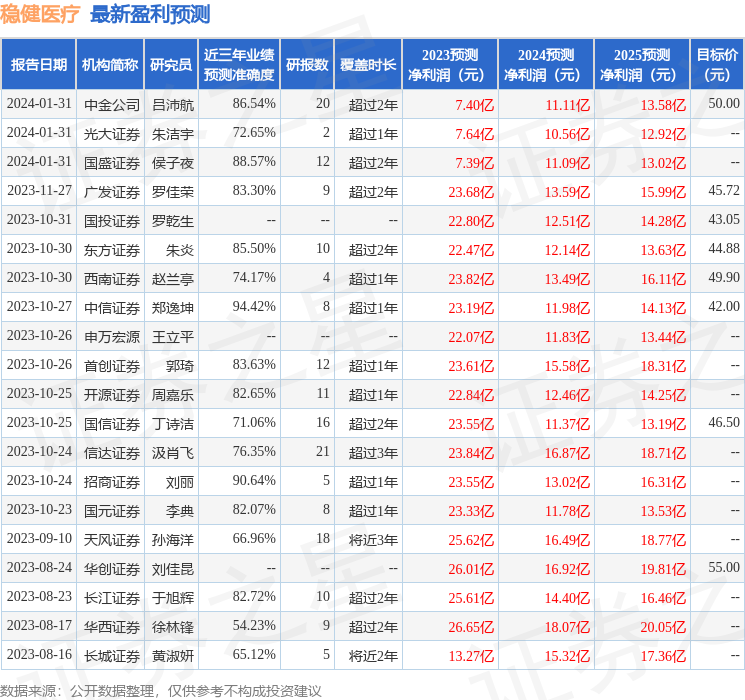Select 长城证券 institution cell
The height and width of the screenshot is (700, 745).
tap(112, 655)
